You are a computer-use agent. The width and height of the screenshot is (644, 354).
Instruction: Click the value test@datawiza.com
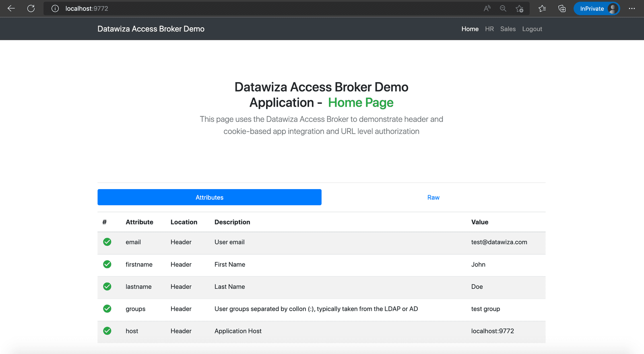pos(499,242)
